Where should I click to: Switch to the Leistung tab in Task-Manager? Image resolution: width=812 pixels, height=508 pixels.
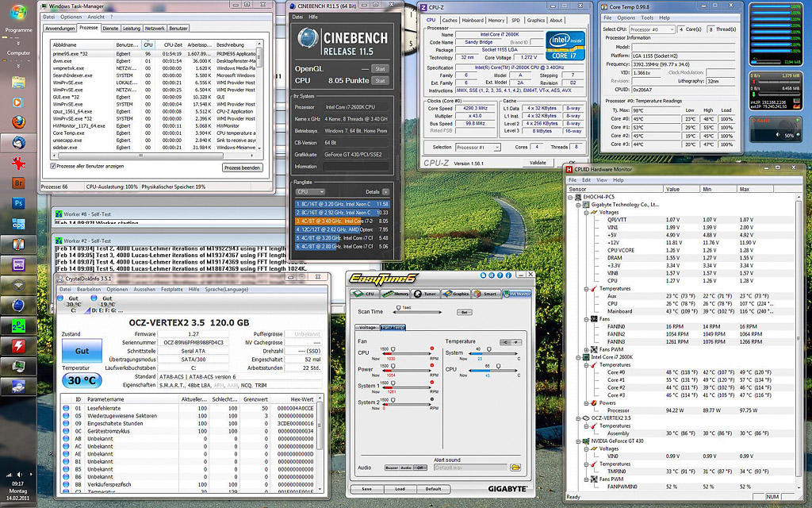132,28
